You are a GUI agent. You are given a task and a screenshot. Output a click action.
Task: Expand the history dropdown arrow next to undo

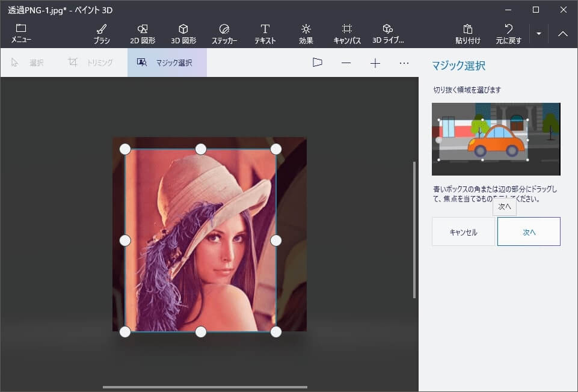[x=538, y=34]
